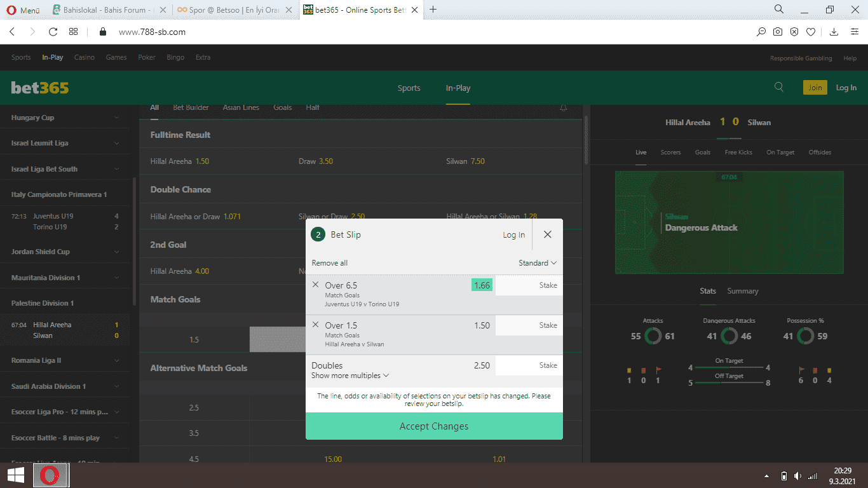Click the padlock site security icon
This screenshot has width=868, height=488.
[x=102, y=32]
